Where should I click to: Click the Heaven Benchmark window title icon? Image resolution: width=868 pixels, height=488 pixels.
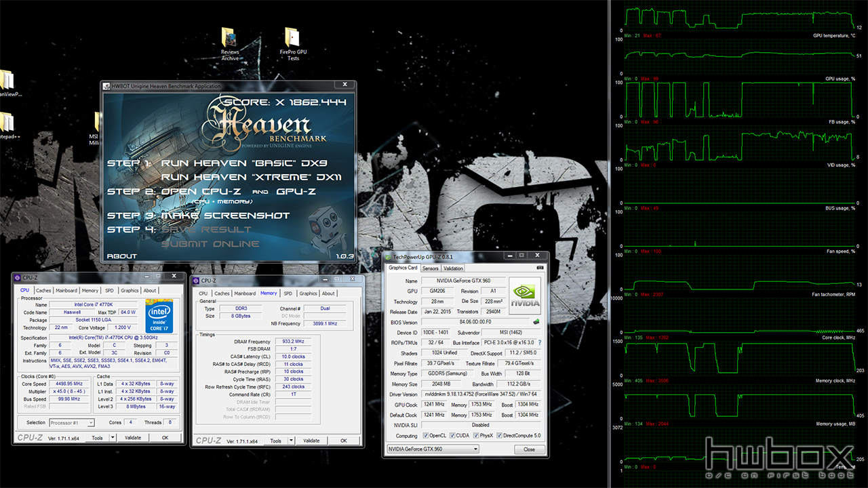[x=105, y=86]
